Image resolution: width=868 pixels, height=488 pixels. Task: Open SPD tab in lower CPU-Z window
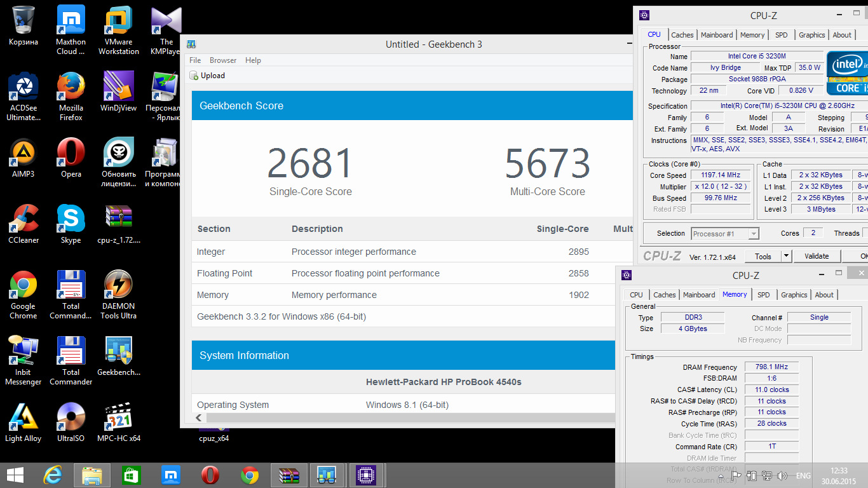click(764, 295)
